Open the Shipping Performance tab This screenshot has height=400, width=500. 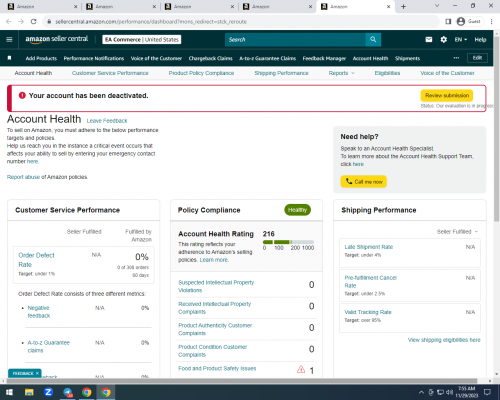281,73
